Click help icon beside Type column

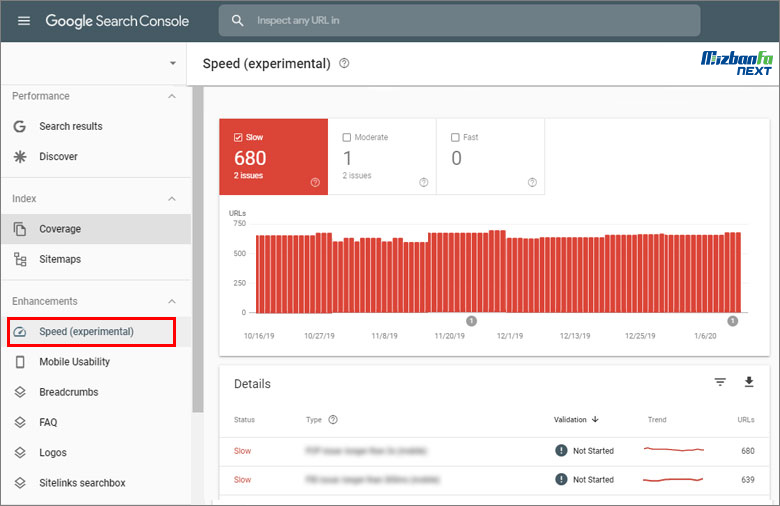(x=333, y=419)
